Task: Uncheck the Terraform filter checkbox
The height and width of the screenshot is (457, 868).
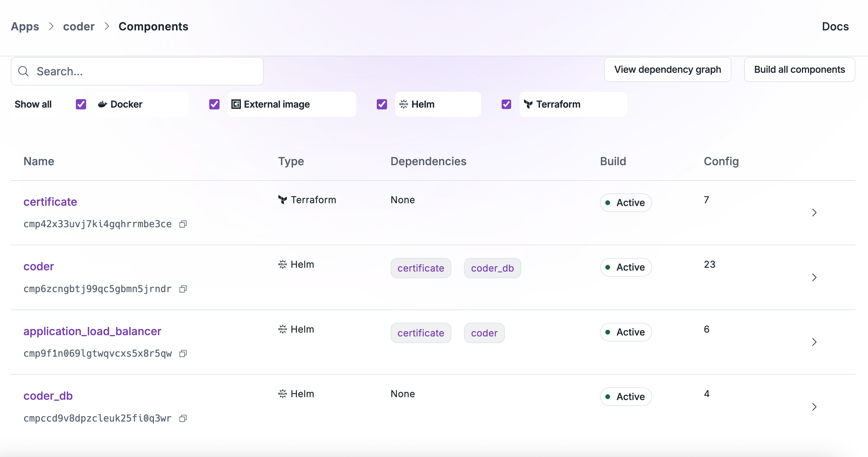Action: tap(506, 104)
